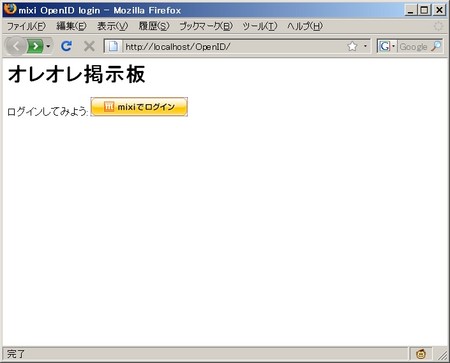Viewport: 450px width, 363px height.
Task: Open the 表示(V) menu
Action: tap(112, 26)
